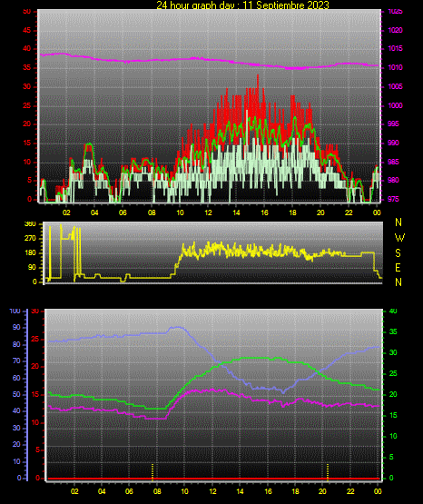
Task: Click the E compass letter
Action: click(398, 267)
